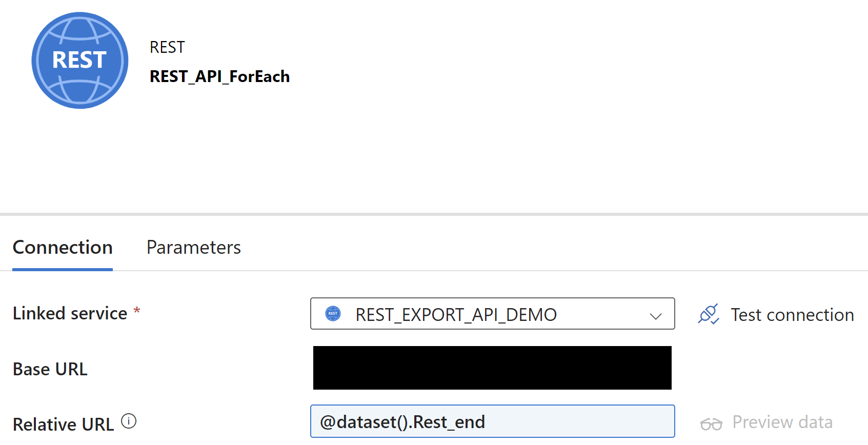Click the plug icon left of Test connection
This screenshot has width=868, height=445.
tap(709, 314)
